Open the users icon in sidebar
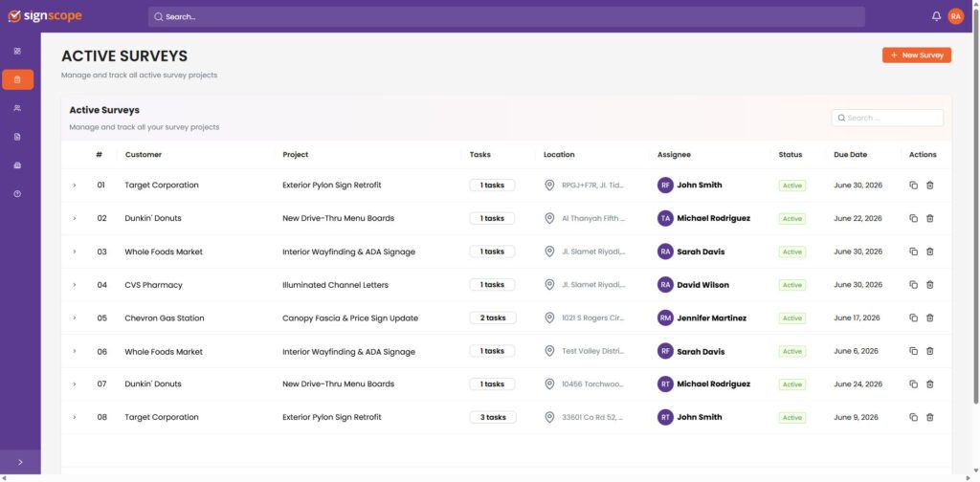Image resolution: width=980 pixels, height=482 pixels. (17, 108)
